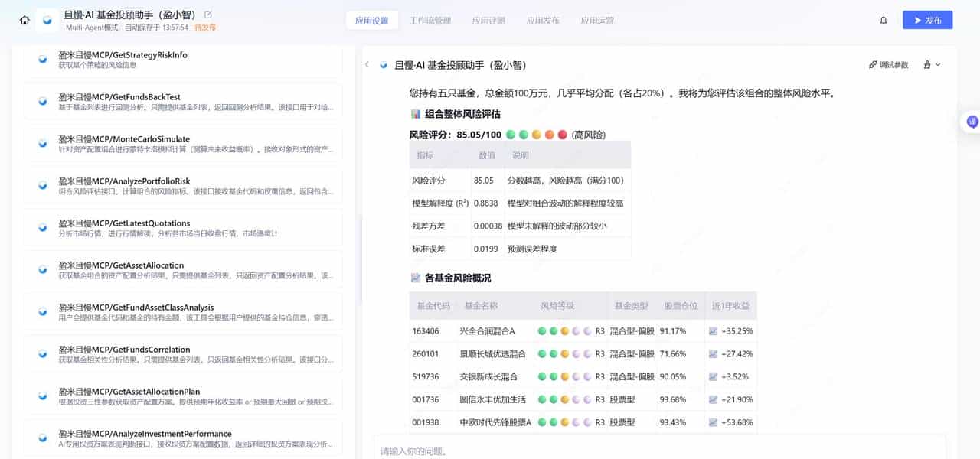Click the GetFundsBackTest tool icon
This screenshot has width=980, height=459.
click(x=42, y=100)
